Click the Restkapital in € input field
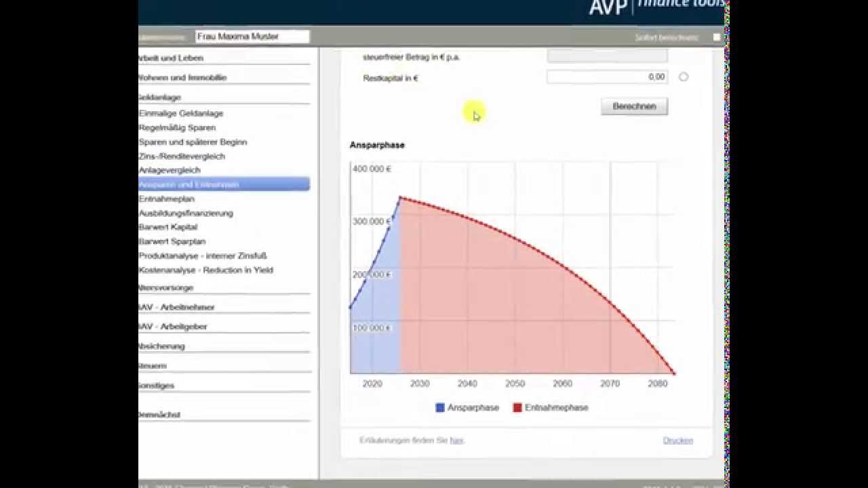The width and height of the screenshot is (868, 488). point(607,77)
